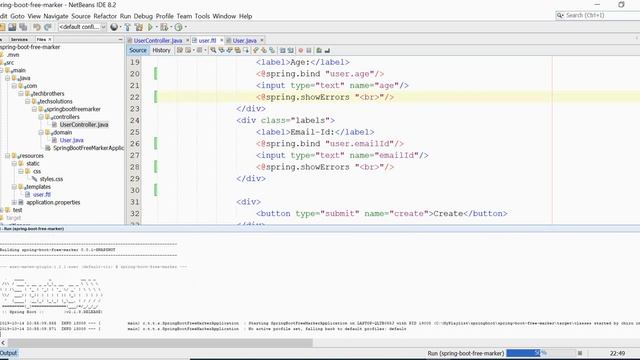Collapse the css folder node
Screen dimensions: 640x360
21,171
